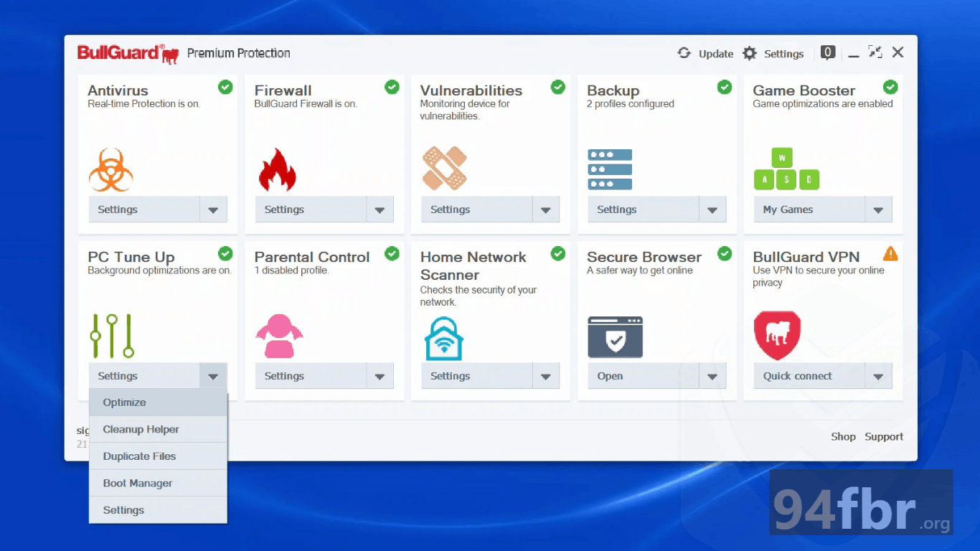980x551 pixels.
Task: Click the Home Network Scanner green check icon
Action: [x=558, y=253]
